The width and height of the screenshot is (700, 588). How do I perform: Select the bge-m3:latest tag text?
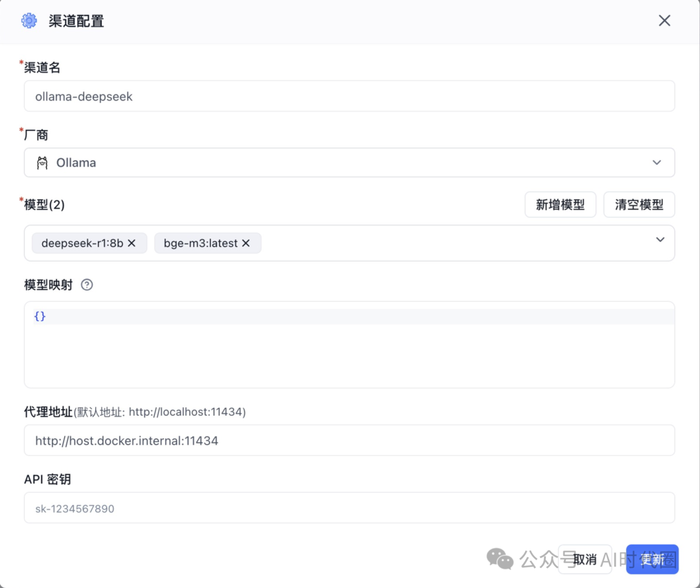coord(200,243)
